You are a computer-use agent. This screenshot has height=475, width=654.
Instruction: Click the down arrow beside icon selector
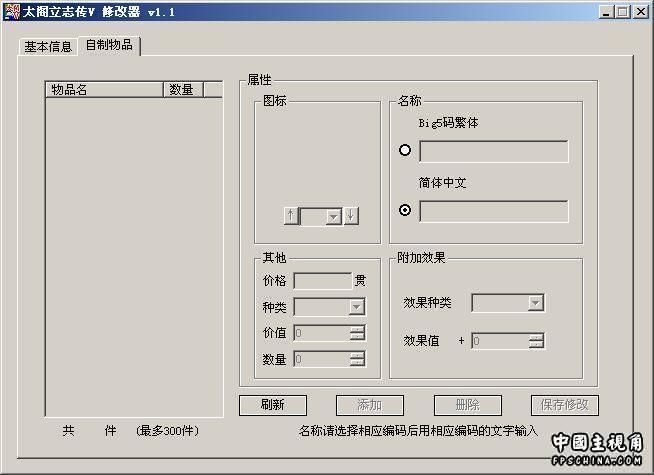click(x=351, y=216)
